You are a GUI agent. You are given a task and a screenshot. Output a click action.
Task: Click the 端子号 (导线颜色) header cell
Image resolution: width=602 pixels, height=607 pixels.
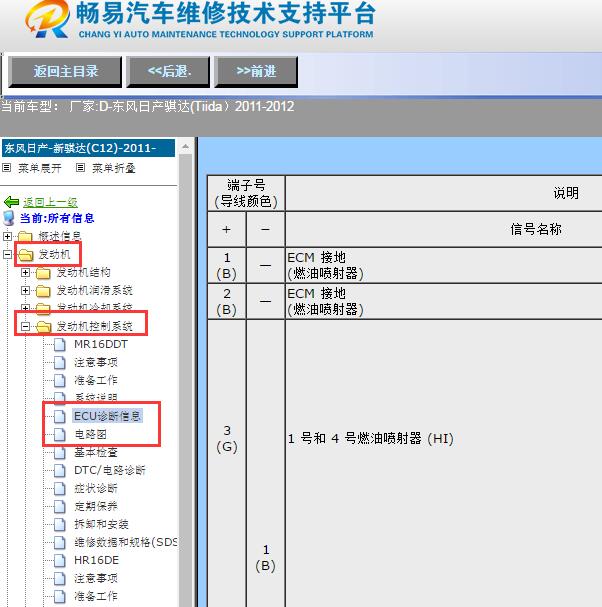click(246, 193)
